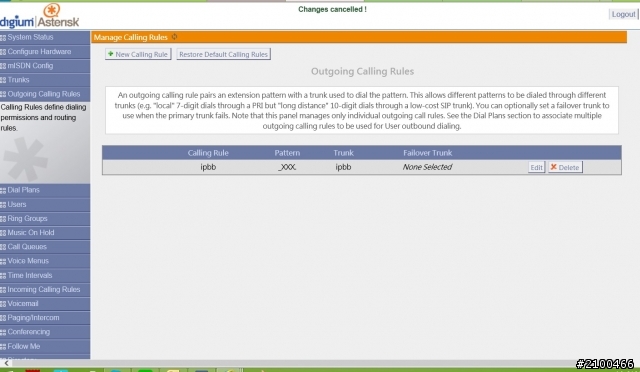Viewport: 640px width, 372px height.
Task: Click the Failover Trunk column header
Action: click(427, 153)
